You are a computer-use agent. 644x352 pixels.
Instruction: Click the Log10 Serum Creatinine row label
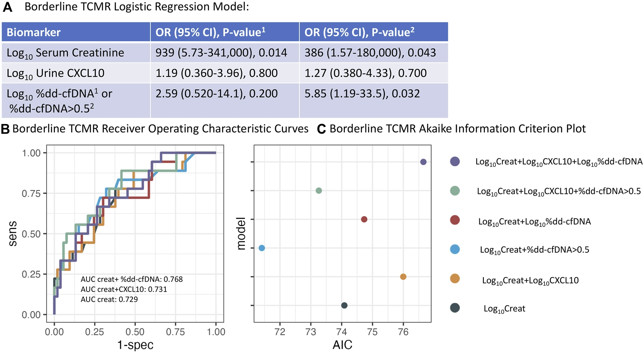click(65, 53)
